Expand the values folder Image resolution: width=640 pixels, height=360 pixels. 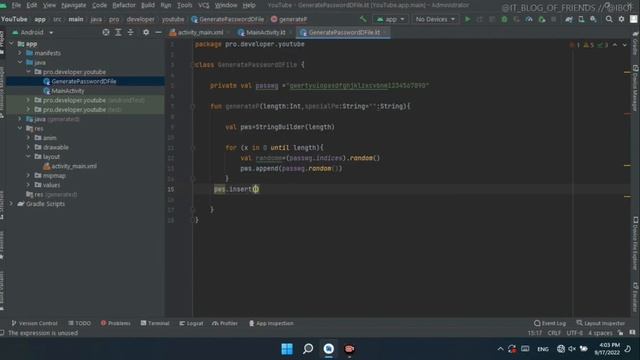click(x=28, y=185)
